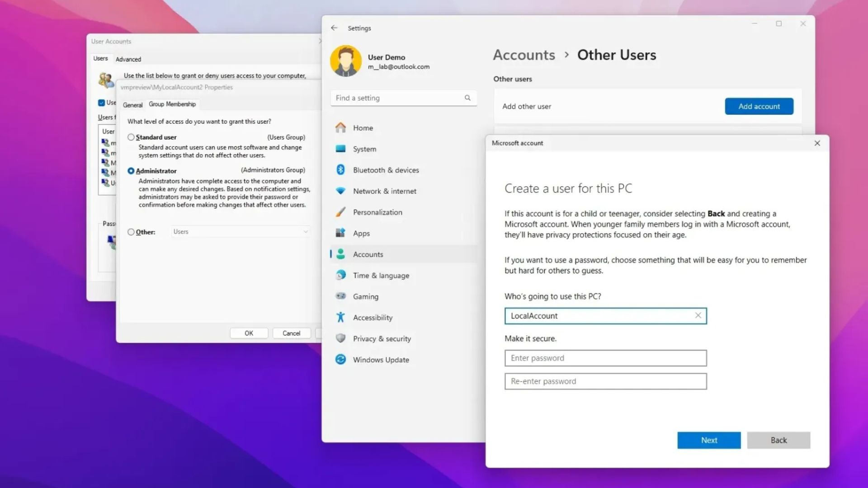Viewport: 868px width, 488px height.
Task: Open Bluetooth & devices settings
Action: pos(386,170)
